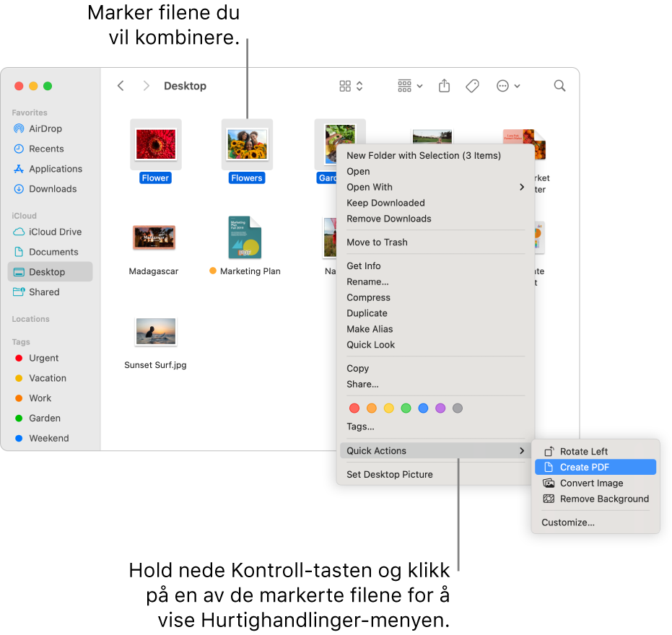Screen dimensions: 672x635
Task: Click the Share toolbar icon
Action: coord(445,86)
